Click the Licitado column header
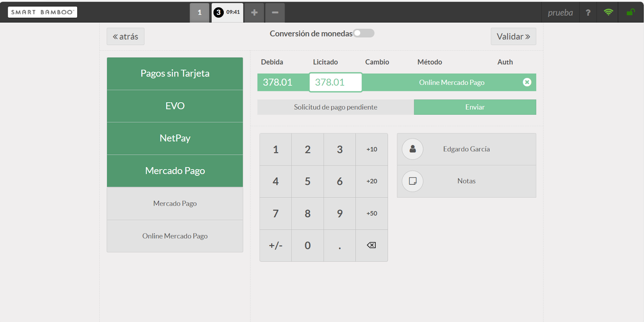 [x=325, y=62]
